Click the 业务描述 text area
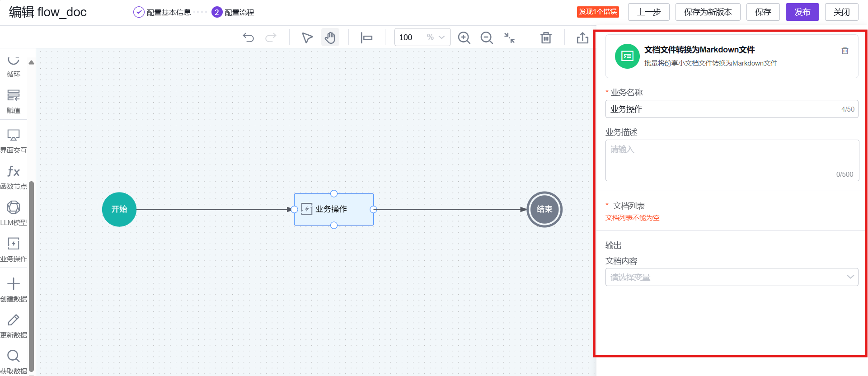 (732, 160)
